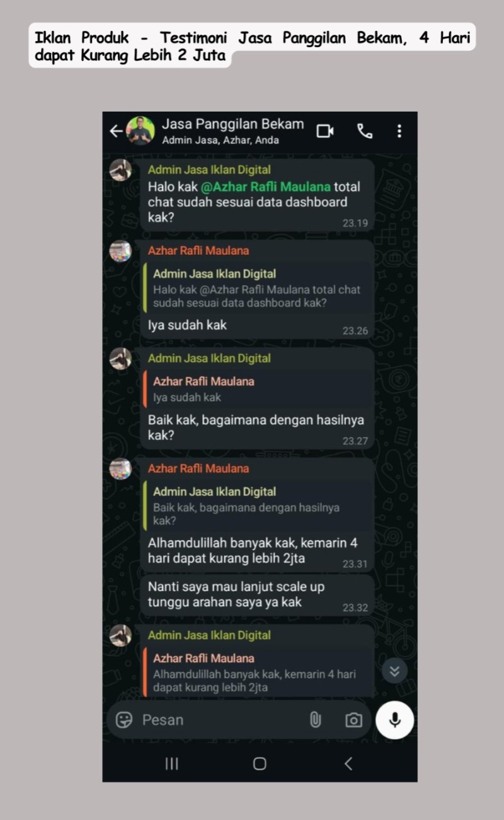Jump to latest messages with double-chevron button

[394, 671]
